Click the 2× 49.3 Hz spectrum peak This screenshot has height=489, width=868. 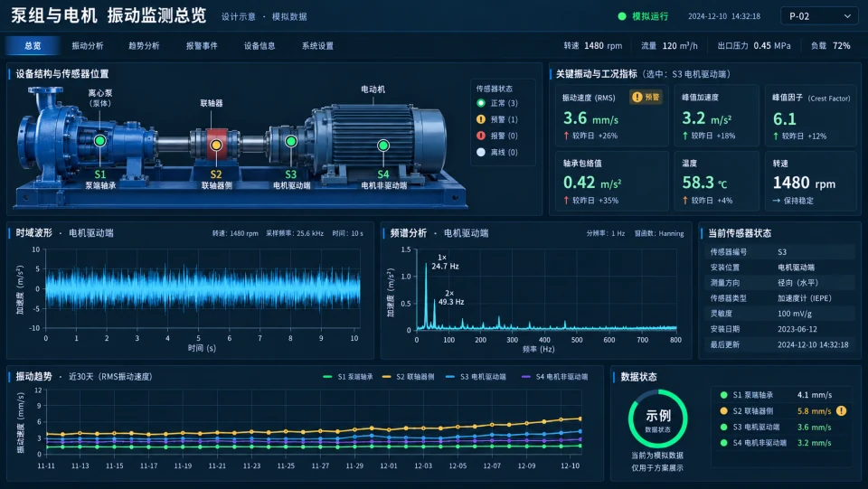point(435,300)
